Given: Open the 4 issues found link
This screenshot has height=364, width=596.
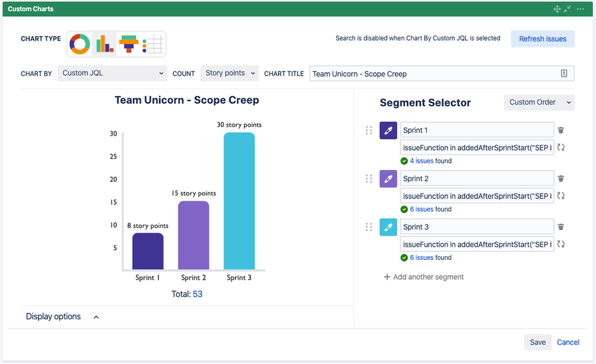Looking at the screenshot, I should (421, 160).
